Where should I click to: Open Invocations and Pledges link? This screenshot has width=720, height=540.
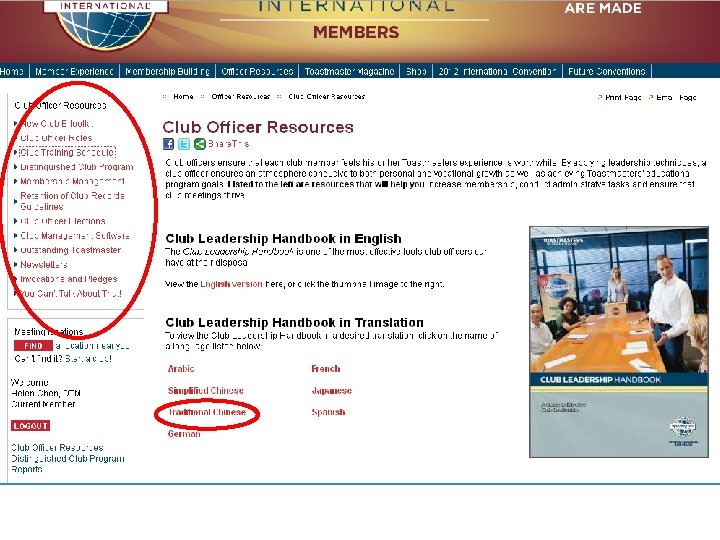coord(69,279)
